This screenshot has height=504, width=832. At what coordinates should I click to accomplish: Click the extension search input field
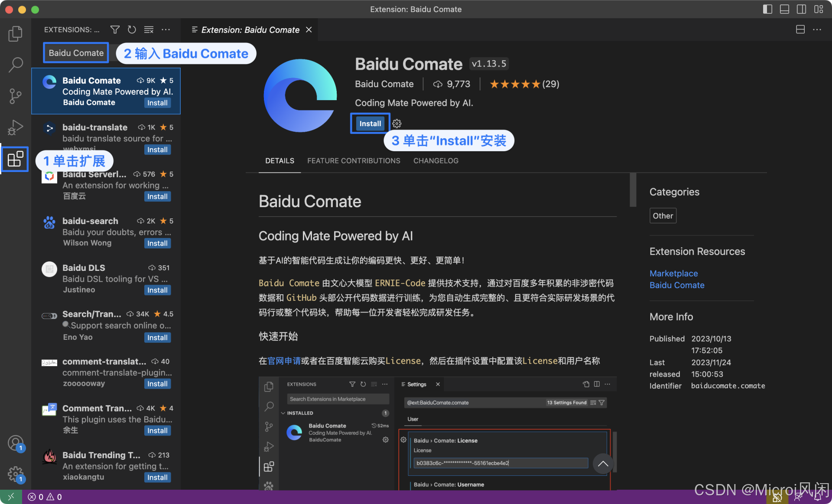click(76, 53)
